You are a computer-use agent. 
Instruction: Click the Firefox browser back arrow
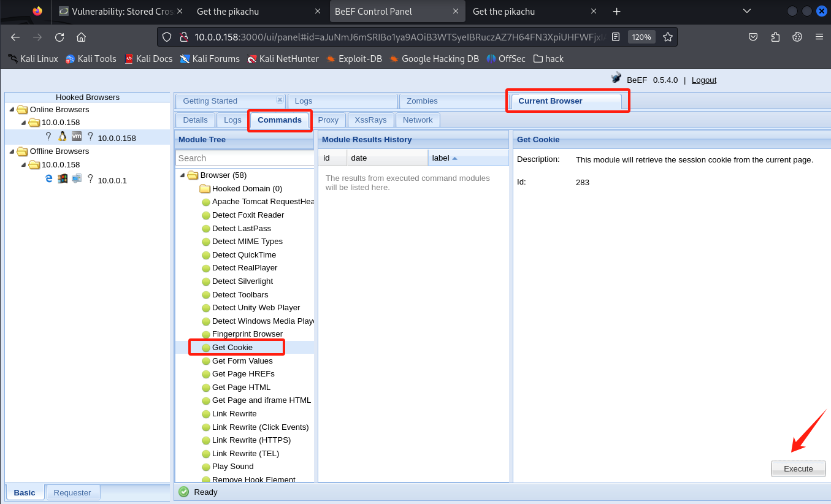(x=15, y=37)
